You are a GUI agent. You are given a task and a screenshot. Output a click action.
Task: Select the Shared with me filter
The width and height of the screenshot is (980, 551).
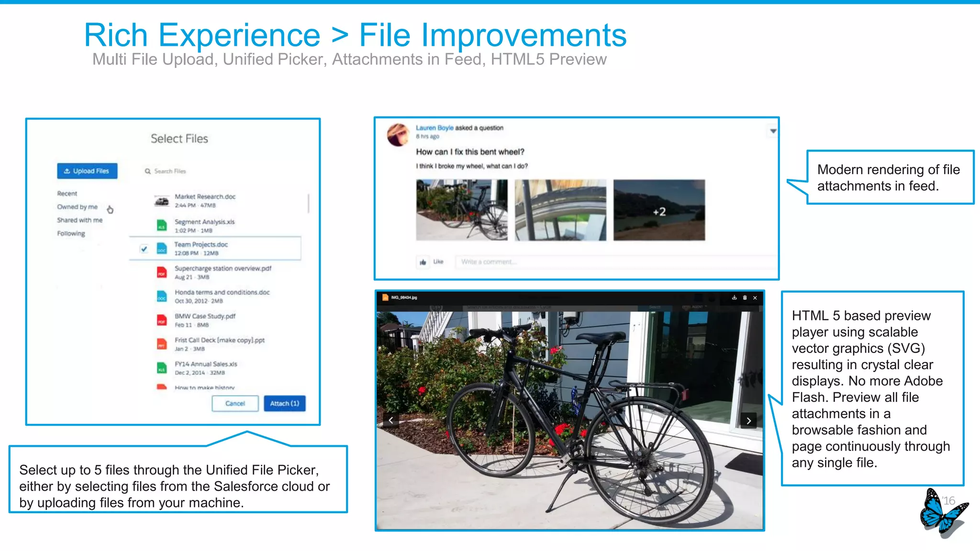[79, 220]
